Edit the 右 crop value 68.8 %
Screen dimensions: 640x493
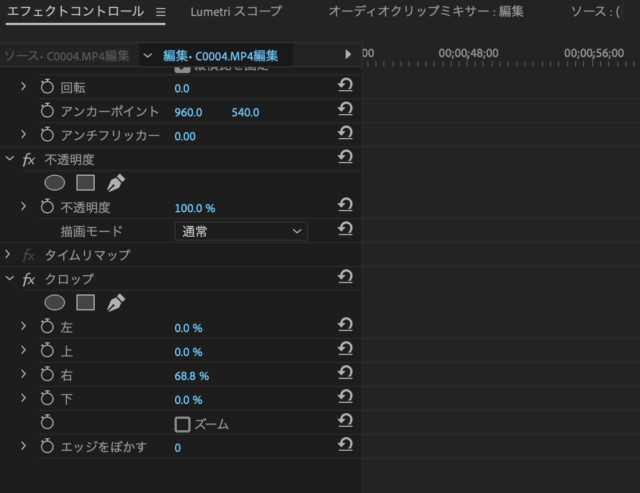click(191, 376)
